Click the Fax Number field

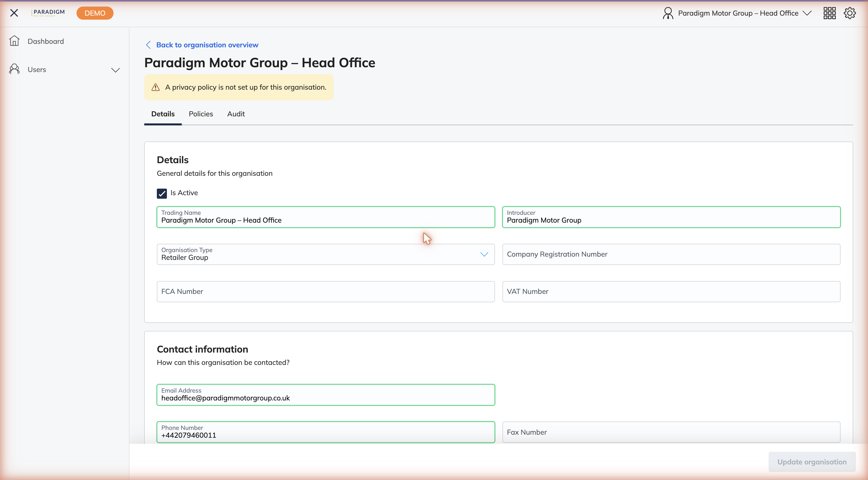tap(671, 432)
